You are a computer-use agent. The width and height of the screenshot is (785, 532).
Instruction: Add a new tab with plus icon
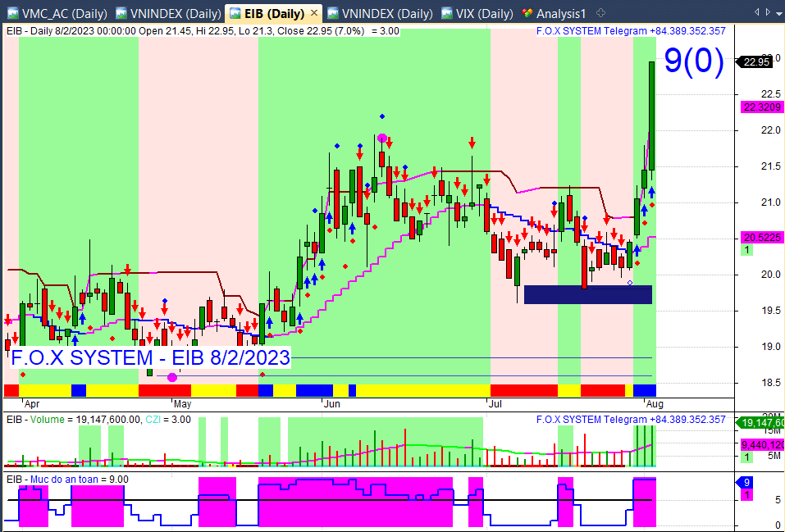(x=600, y=13)
